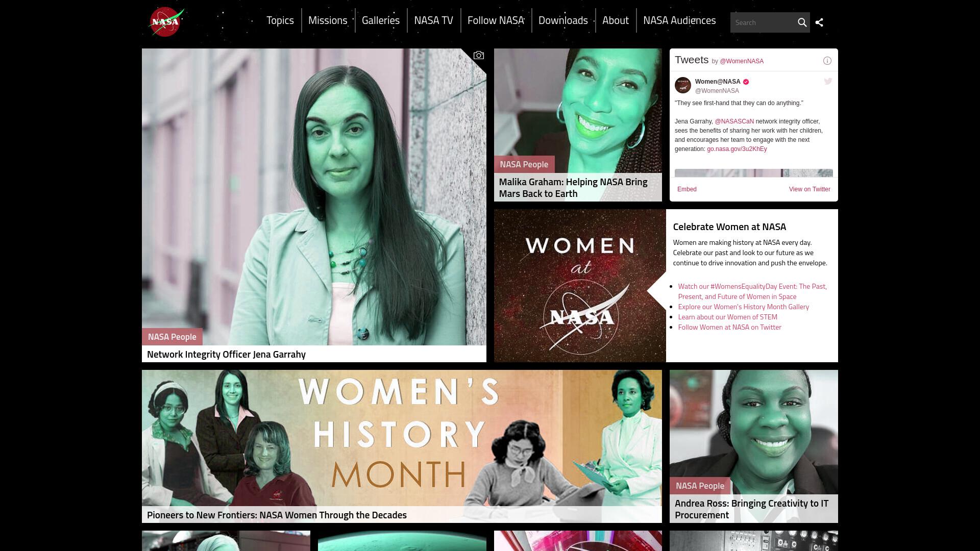
Task: Click the Twitter info icon
Action: coord(827,61)
